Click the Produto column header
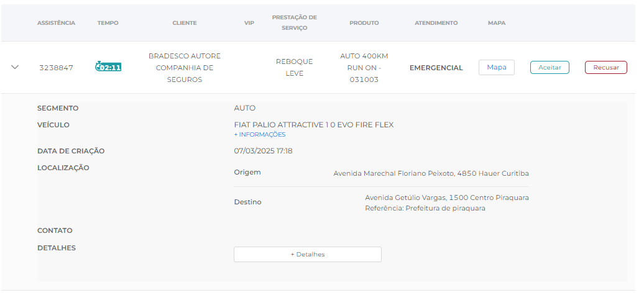The height and width of the screenshot is (295, 644). click(x=364, y=23)
